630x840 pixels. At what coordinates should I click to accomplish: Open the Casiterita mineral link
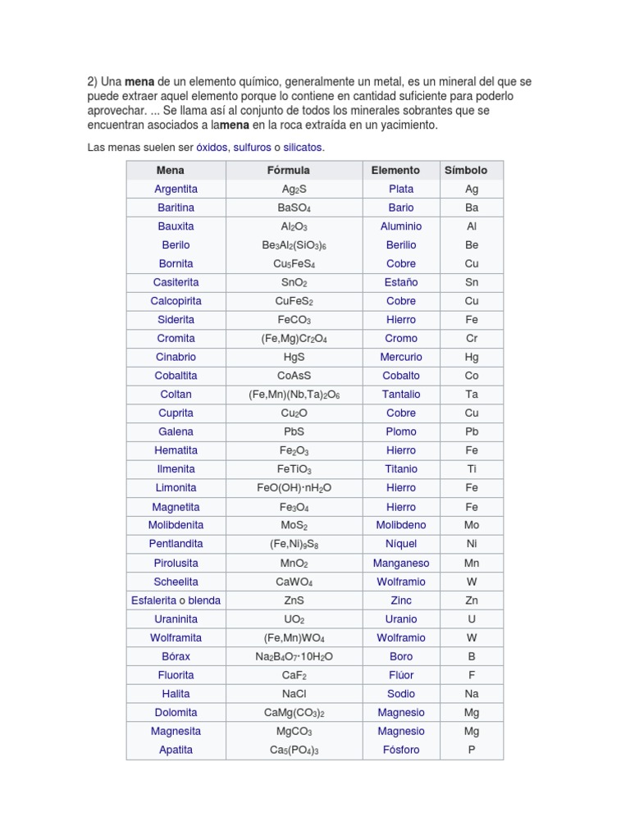176,282
